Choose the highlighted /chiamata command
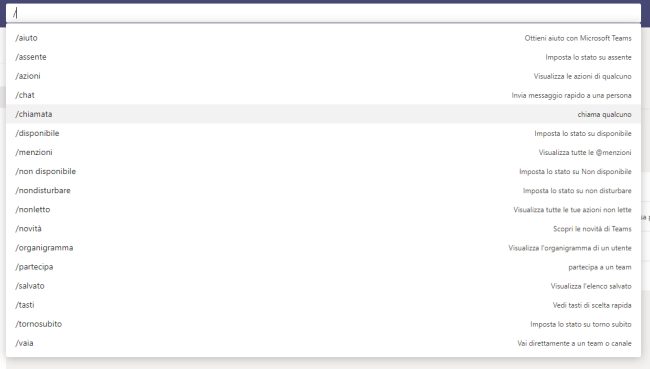650x369 pixels. click(323, 114)
